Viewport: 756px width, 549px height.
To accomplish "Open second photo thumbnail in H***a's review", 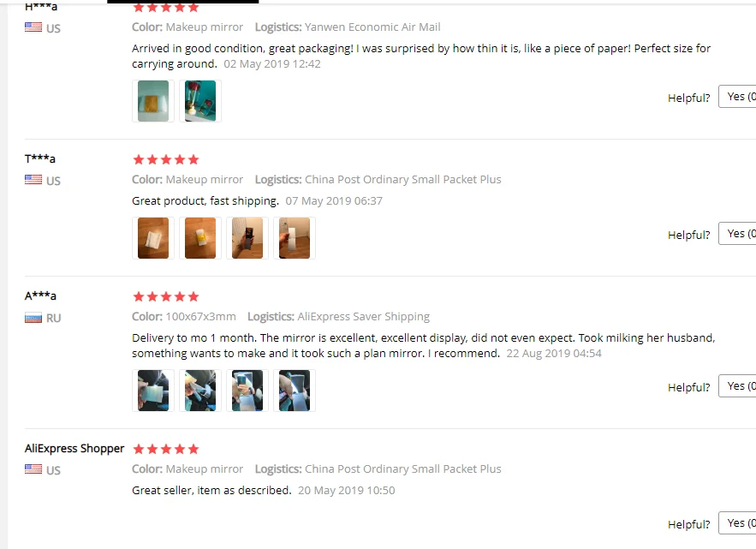I will (200, 101).
